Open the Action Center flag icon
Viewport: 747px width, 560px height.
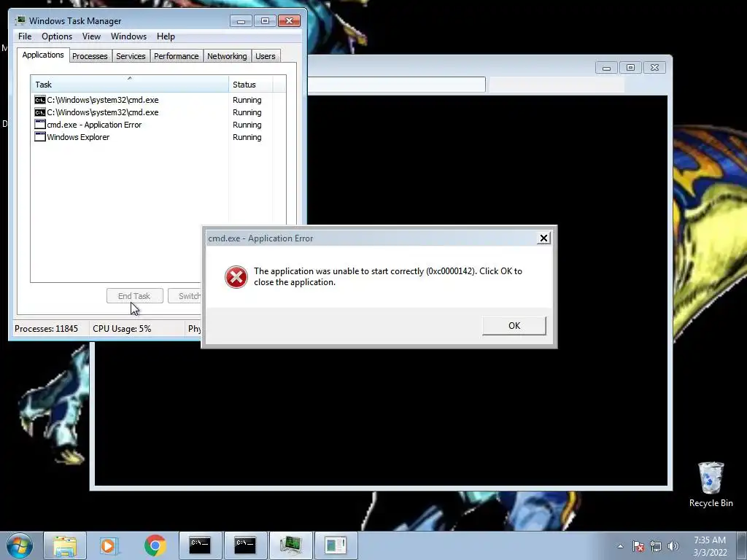[638, 546]
